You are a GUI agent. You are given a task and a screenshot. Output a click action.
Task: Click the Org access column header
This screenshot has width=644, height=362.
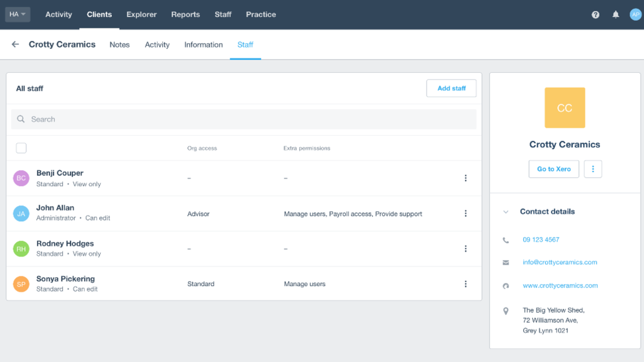tap(202, 148)
